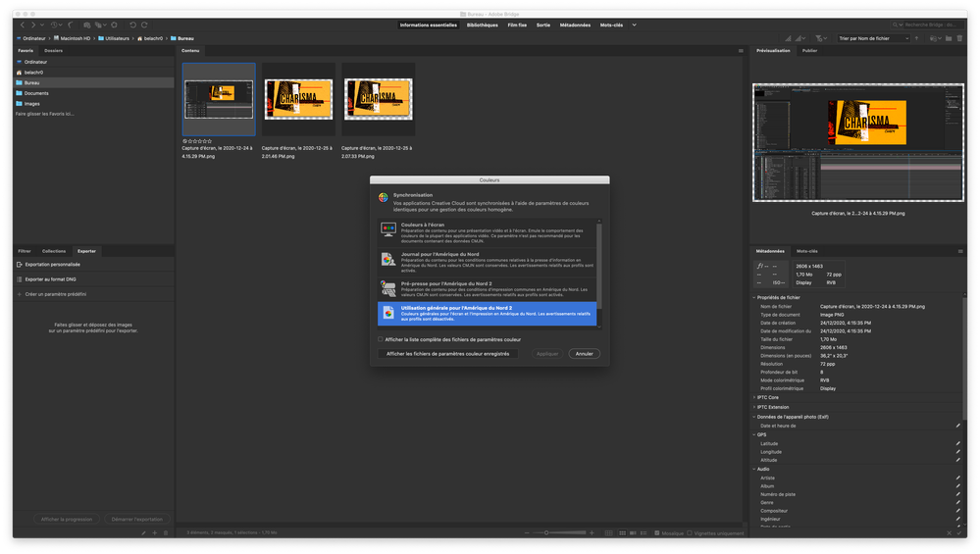
Task: Enable Afficher la liste complète checkbox
Action: click(x=381, y=339)
